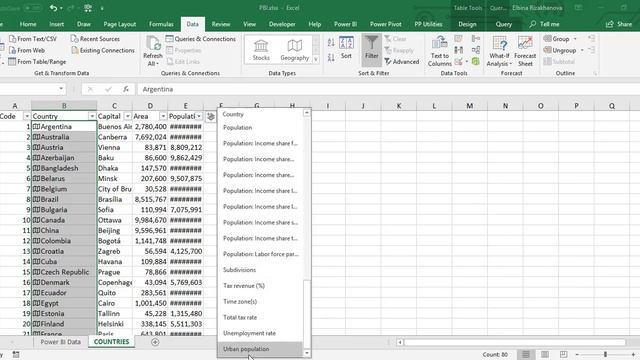This screenshot has height=360, width=640.
Task: Click the insert data column icon beside Population header
Action: point(211,116)
